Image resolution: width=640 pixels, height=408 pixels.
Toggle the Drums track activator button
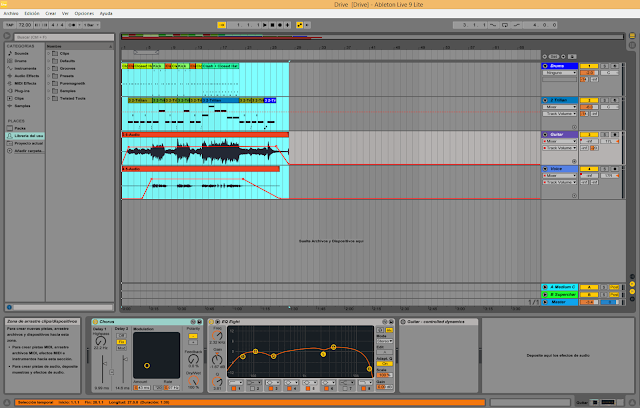pyautogui.click(x=589, y=66)
